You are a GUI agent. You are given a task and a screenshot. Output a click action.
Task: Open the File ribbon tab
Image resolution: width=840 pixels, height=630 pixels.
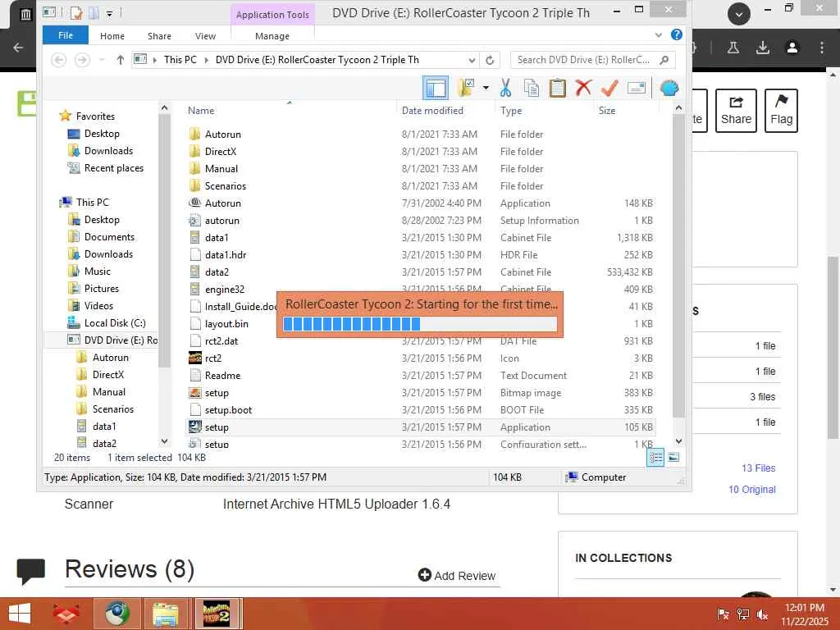66,35
